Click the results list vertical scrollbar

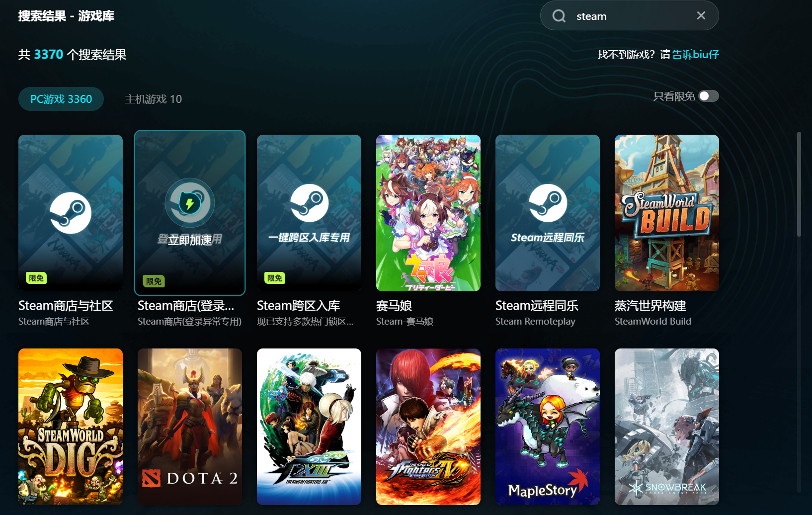click(799, 184)
